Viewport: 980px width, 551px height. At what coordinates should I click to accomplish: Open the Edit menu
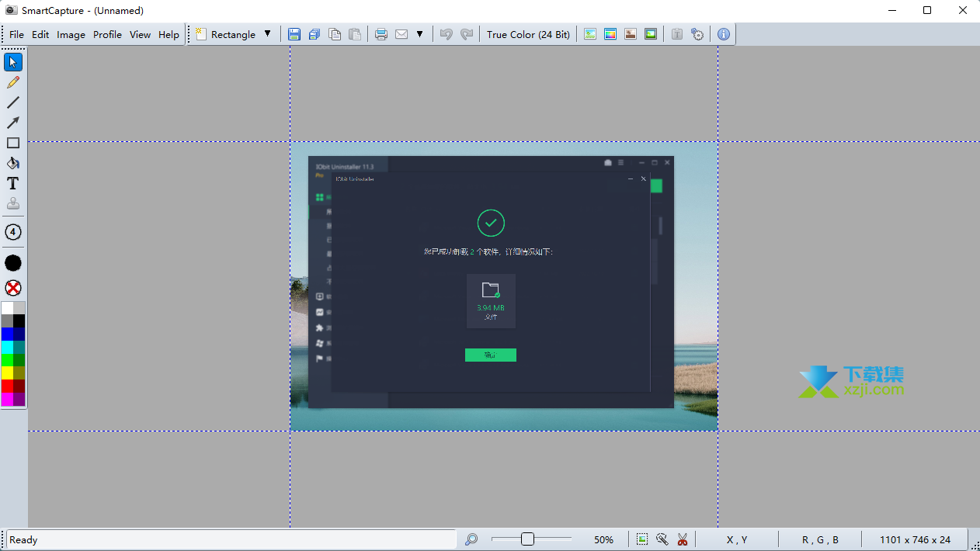coord(40,34)
